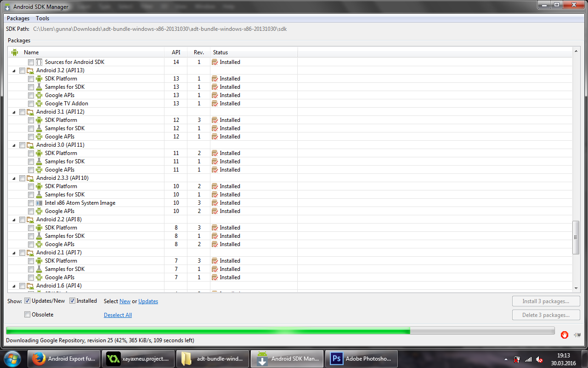Image resolution: width=588 pixels, height=368 pixels.
Task: Click the Google TV Addon package icon
Action: point(39,103)
